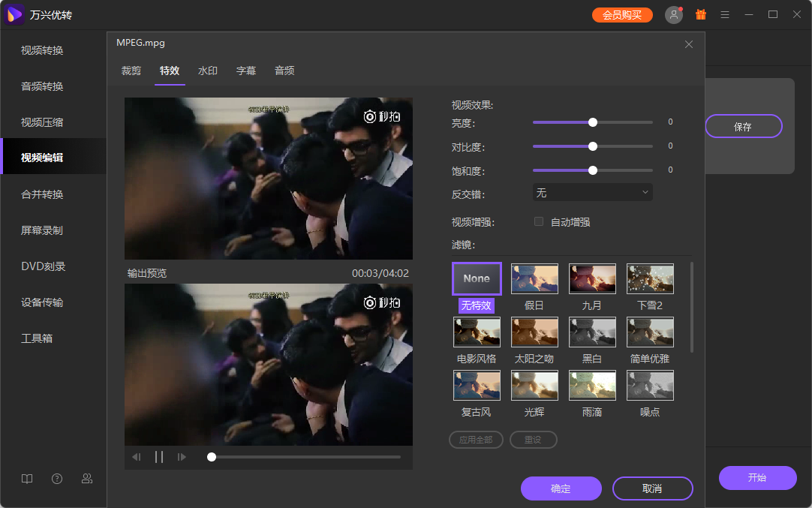Screen dimensions: 812x508
Task: Click the 亮度 slider handle
Action: tap(593, 122)
